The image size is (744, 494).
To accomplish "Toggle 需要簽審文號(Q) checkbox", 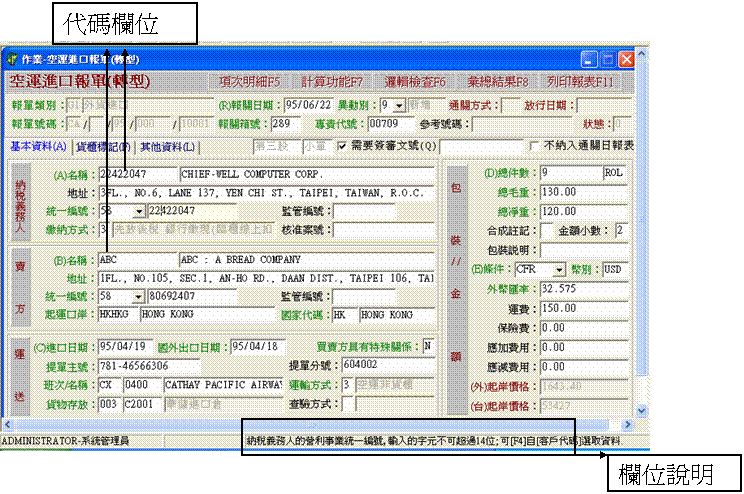I will click(x=342, y=146).
